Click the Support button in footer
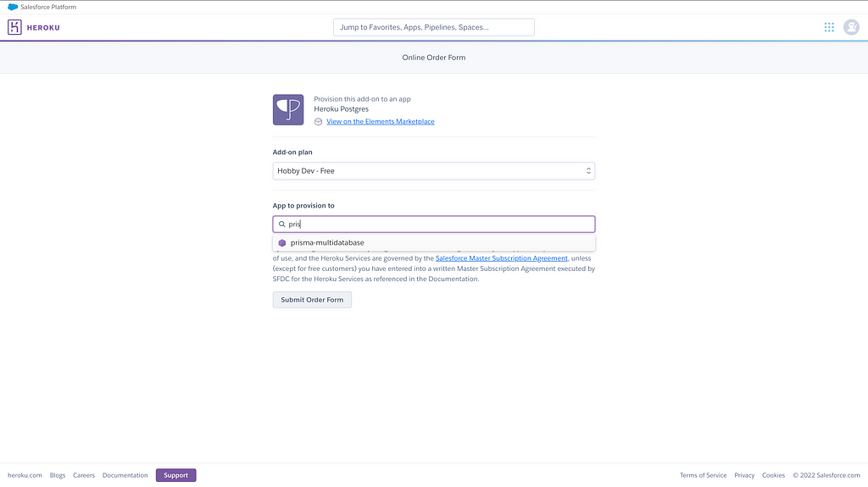The width and height of the screenshot is (868, 487). (175, 475)
